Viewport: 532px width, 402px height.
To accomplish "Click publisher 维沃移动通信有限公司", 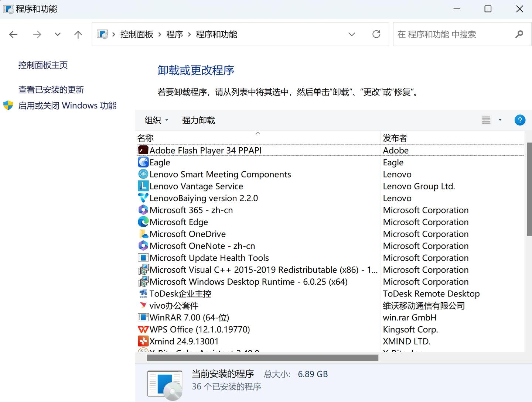I will (x=424, y=306).
